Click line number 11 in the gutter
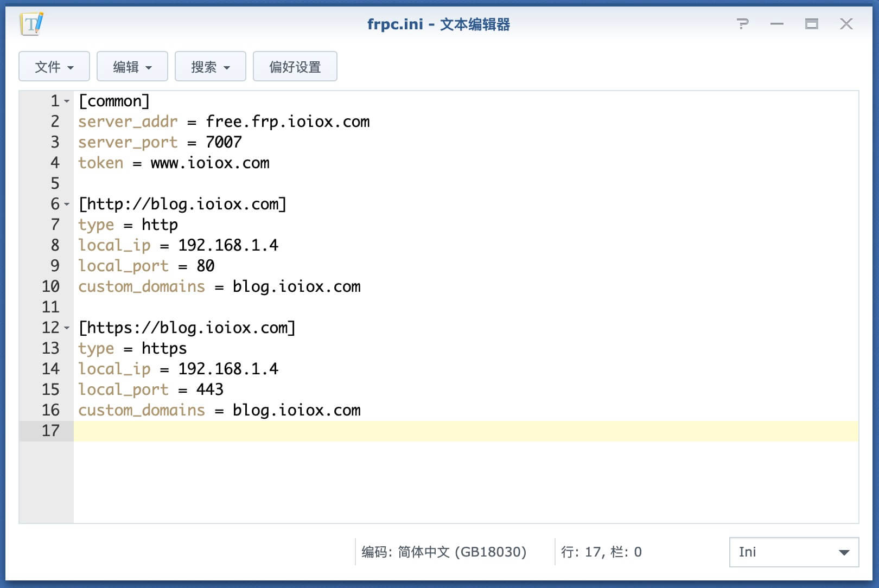The width and height of the screenshot is (879, 588). [x=50, y=307]
